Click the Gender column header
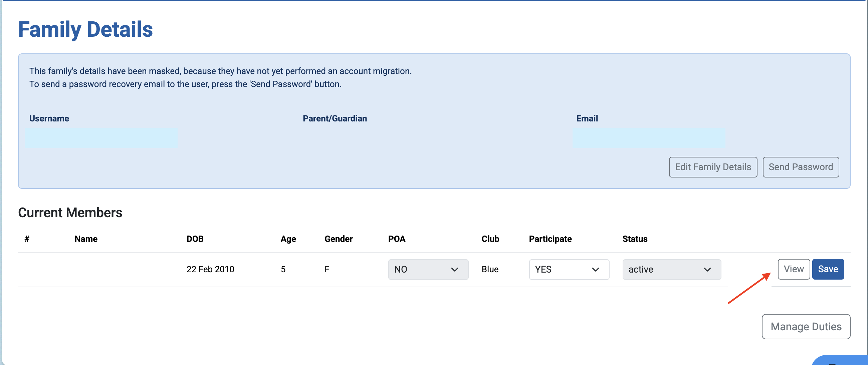This screenshot has width=868, height=365. click(338, 239)
